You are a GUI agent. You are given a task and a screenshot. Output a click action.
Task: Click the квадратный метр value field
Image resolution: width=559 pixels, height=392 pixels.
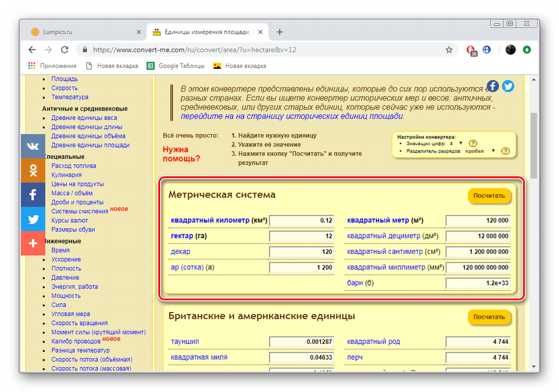[478, 221]
